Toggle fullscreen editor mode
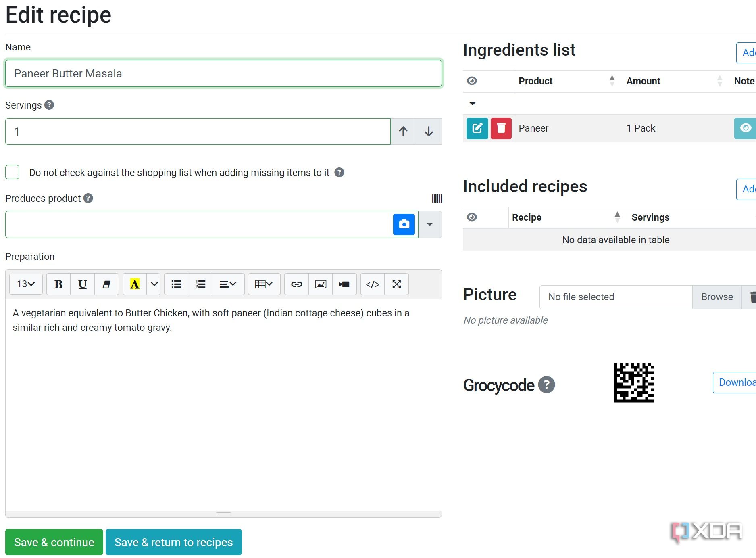The width and height of the screenshot is (756, 558). [397, 284]
